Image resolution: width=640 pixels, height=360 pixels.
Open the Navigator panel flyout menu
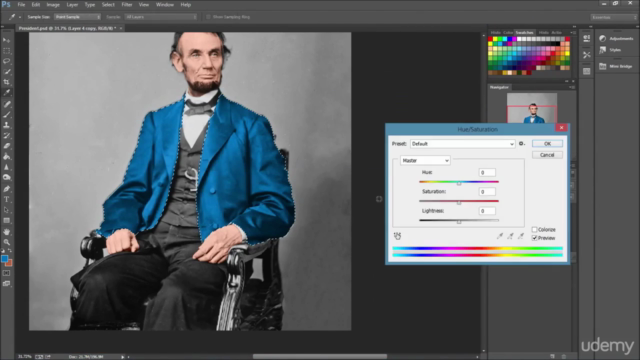(572, 87)
